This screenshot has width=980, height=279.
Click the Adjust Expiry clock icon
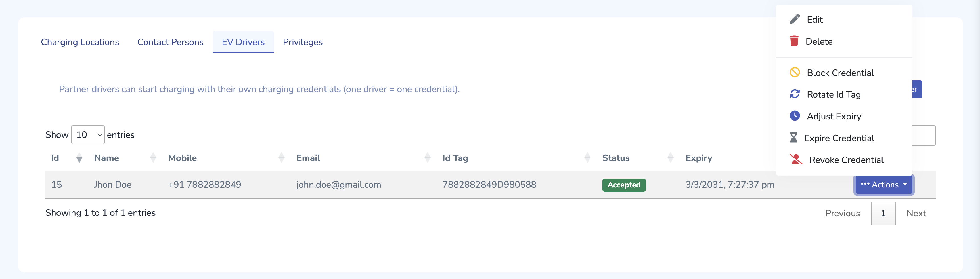(794, 116)
